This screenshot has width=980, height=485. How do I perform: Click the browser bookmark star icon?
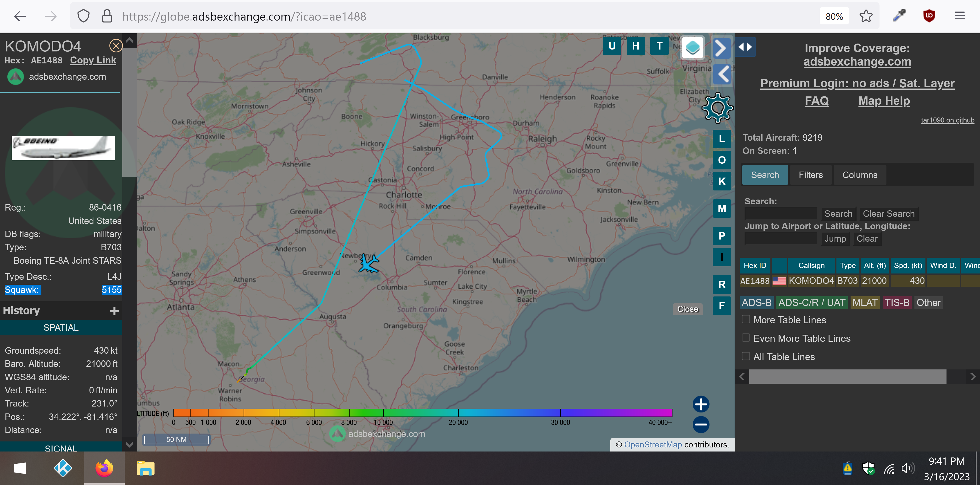tap(866, 16)
